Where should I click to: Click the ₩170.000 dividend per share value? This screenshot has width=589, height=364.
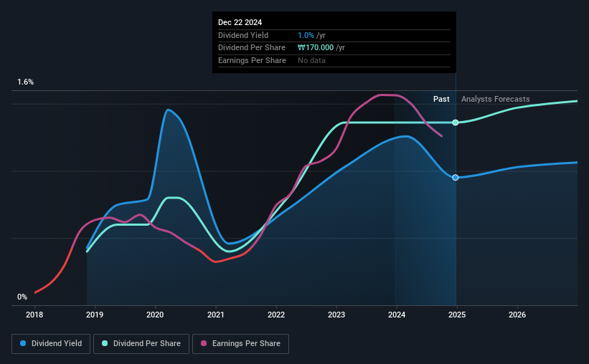(x=316, y=48)
